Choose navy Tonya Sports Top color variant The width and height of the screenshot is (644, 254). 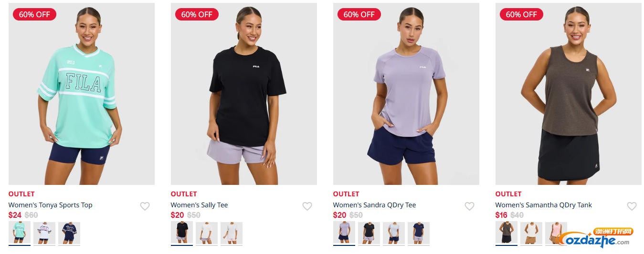click(x=69, y=233)
